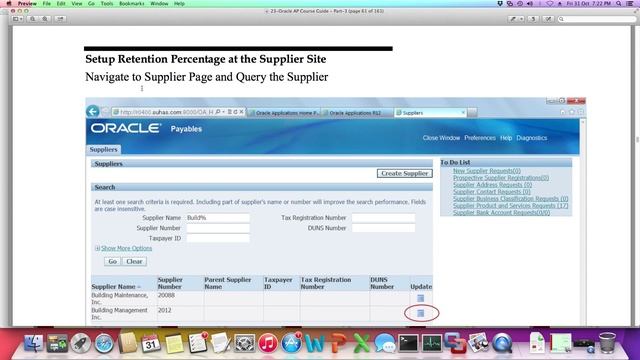This screenshot has width=640, height=360.
Task: Launch Microsoft Excel from Dock
Action: [x=362, y=343]
